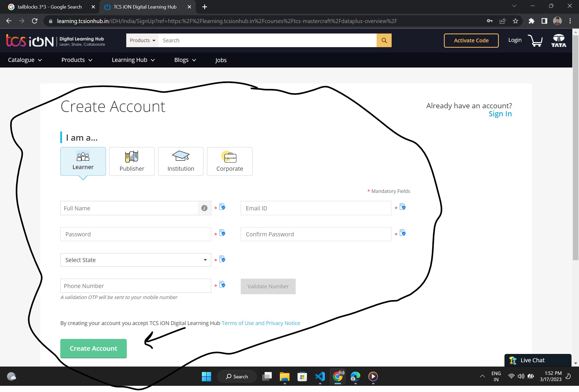Viewport: 579px width, 392px height.
Task: Open browser Extensions puzzle icon
Action: [x=531, y=21]
